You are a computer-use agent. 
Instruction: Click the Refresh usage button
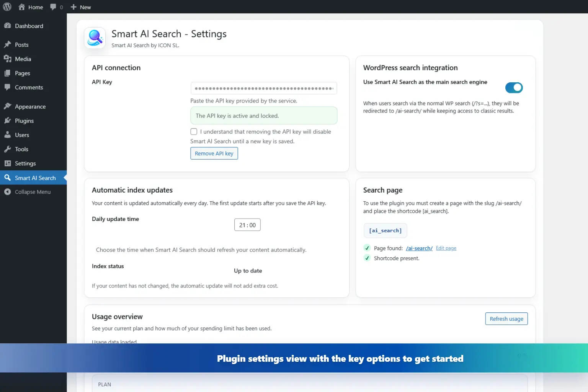tap(506, 319)
